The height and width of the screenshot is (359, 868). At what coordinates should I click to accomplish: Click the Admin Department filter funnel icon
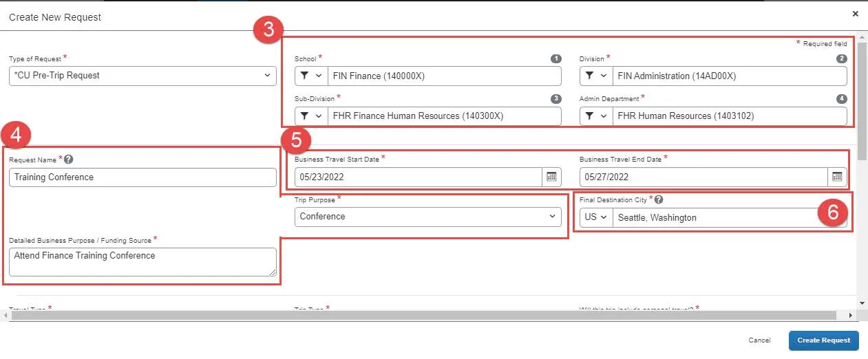[x=589, y=116]
